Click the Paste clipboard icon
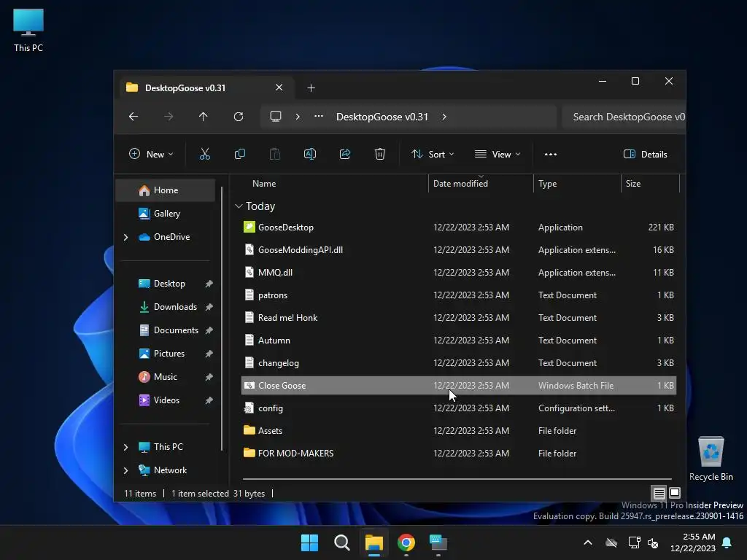The width and height of the screenshot is (747, 560). click(275, 154)
